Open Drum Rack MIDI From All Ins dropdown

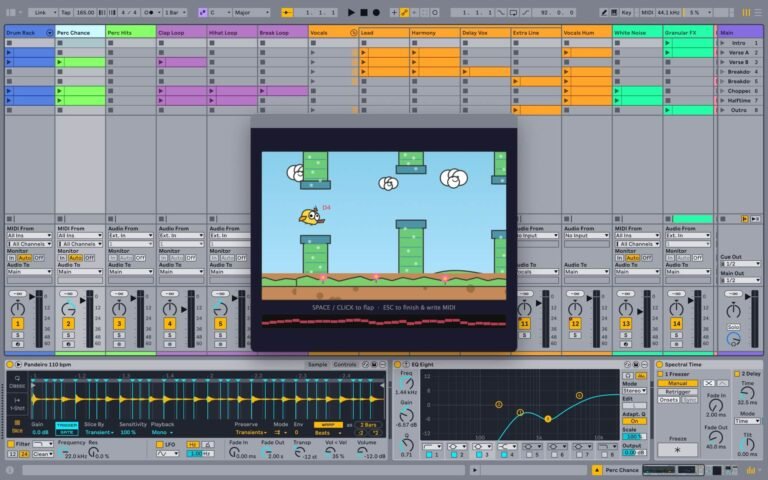29,236
